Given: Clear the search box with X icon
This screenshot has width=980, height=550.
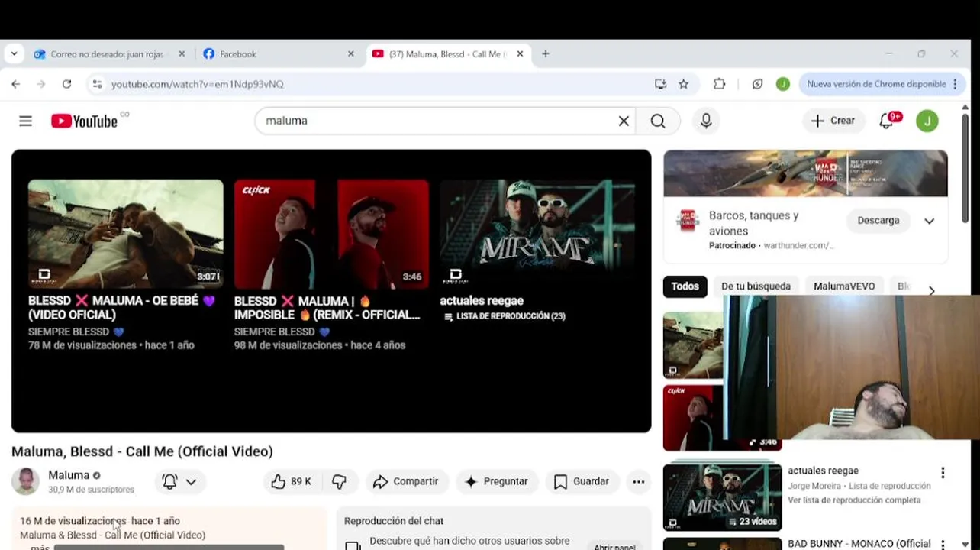Looking at the screenshot, I should click(624, 121).
